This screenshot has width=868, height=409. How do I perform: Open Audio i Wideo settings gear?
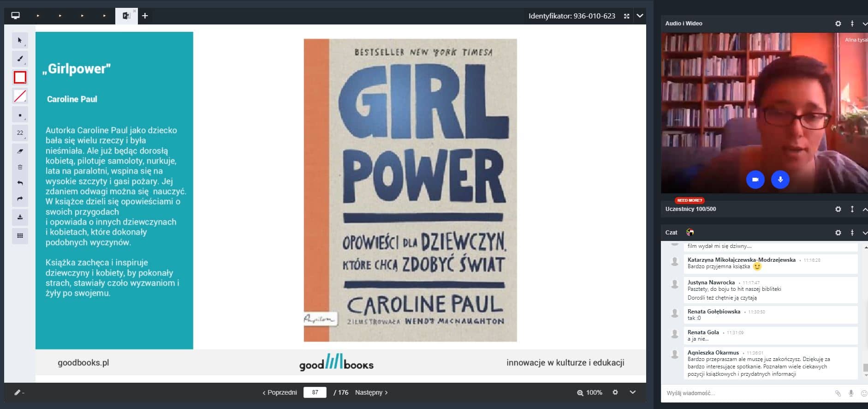pyautogui.click(x=838, y=24)
